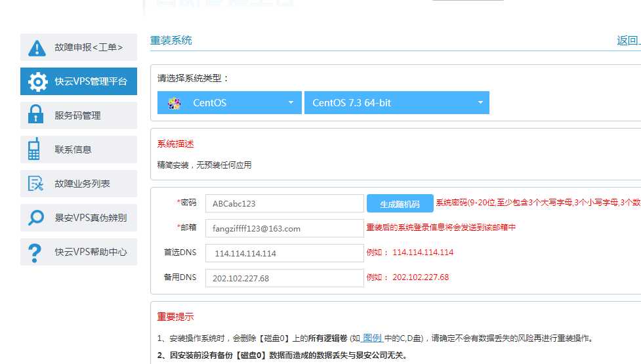Click the red 系统密码 requirement hint
Viewport: 641px width, 364px height.
coord(538,203)
